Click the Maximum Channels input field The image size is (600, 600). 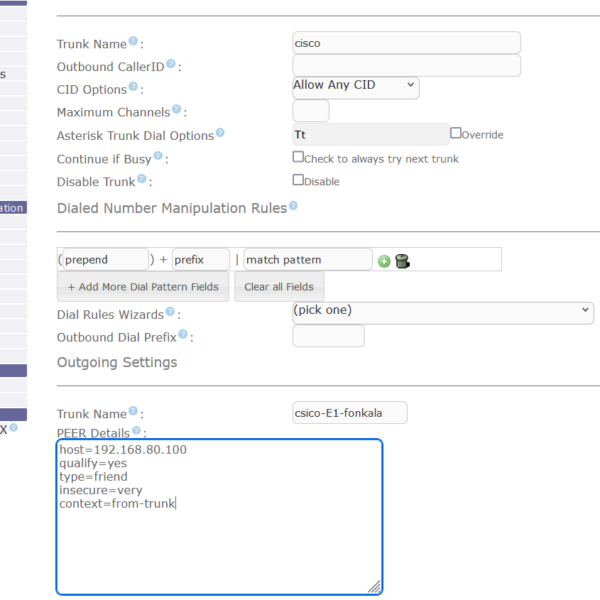[x=310, y=111]
